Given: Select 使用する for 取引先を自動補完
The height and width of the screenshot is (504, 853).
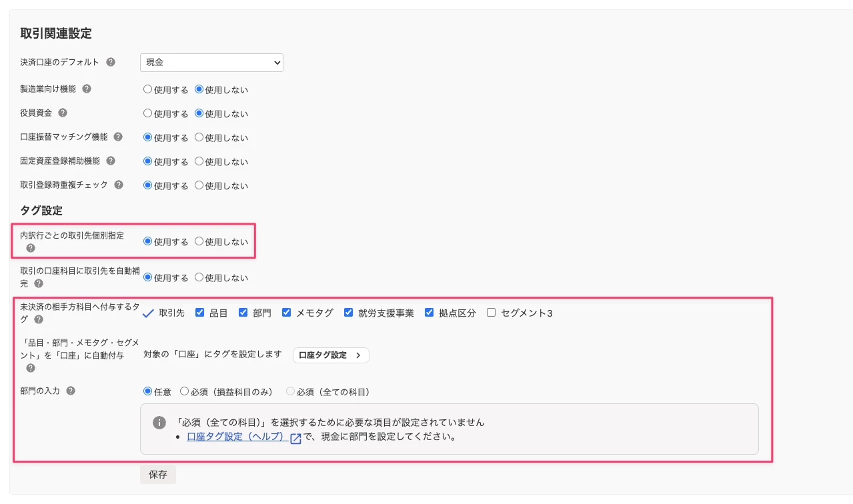Looking at the screenshot, I should coord(148,277).
